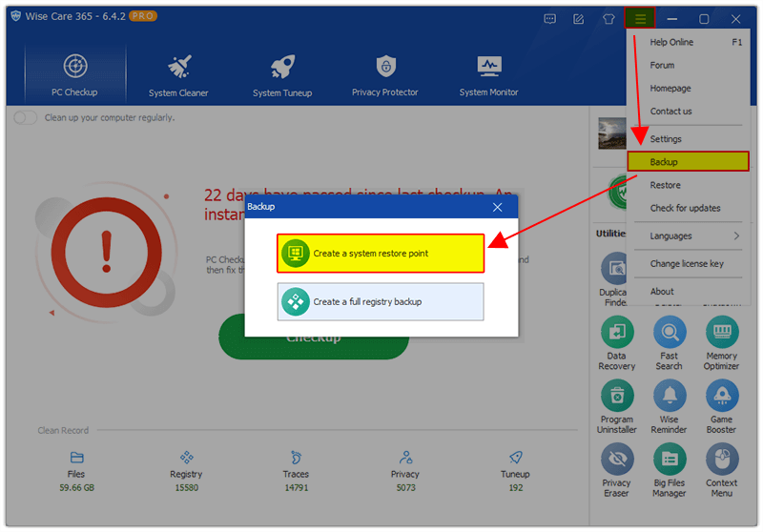Image resolution: width=763 pixels, height=532 pixels.
Task: Open the Privacy Eraser utility
Action: pyautogui.click(x=617, y=471)
